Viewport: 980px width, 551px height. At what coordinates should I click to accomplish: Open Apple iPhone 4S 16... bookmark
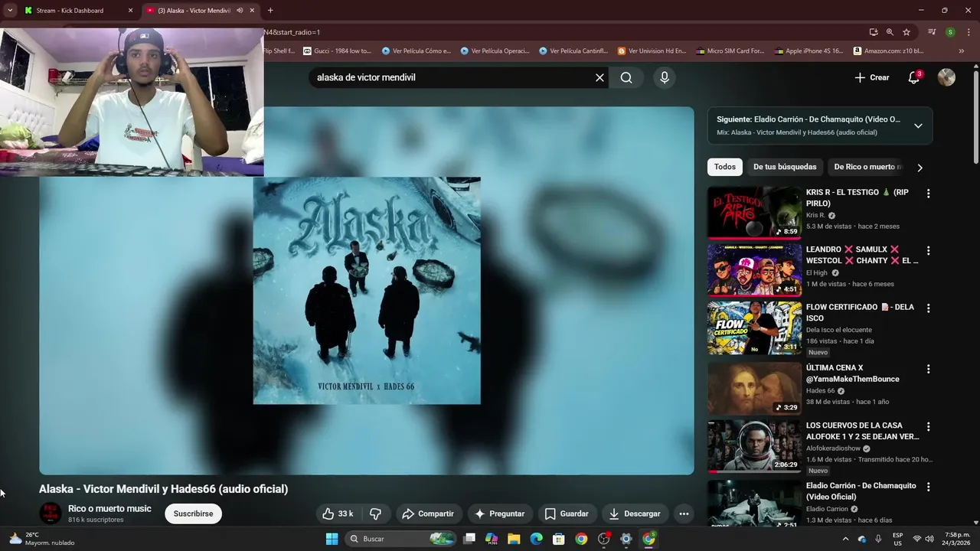pyautogui.click(x=808, y=51)
